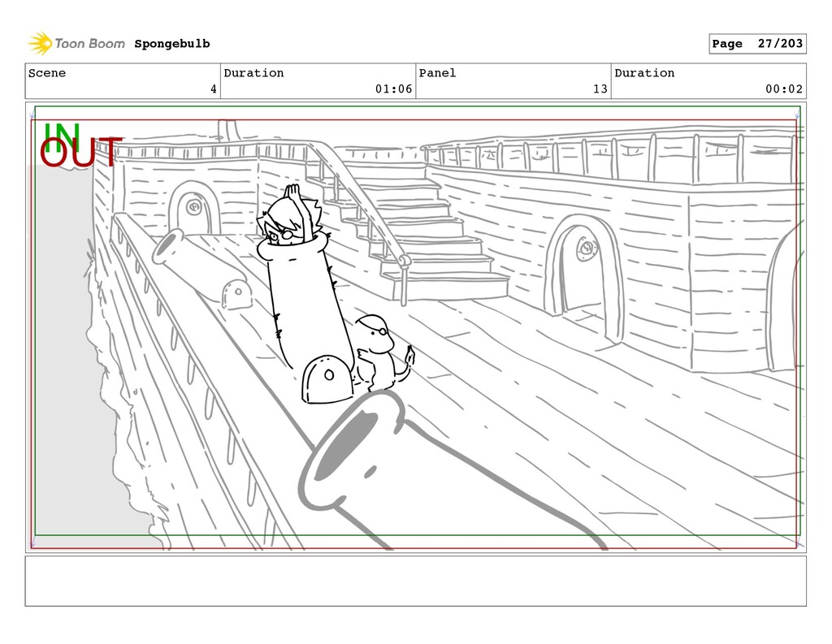Click the panel number 13
The width and height of the screenshot is (832, 644).
(600, 89)
